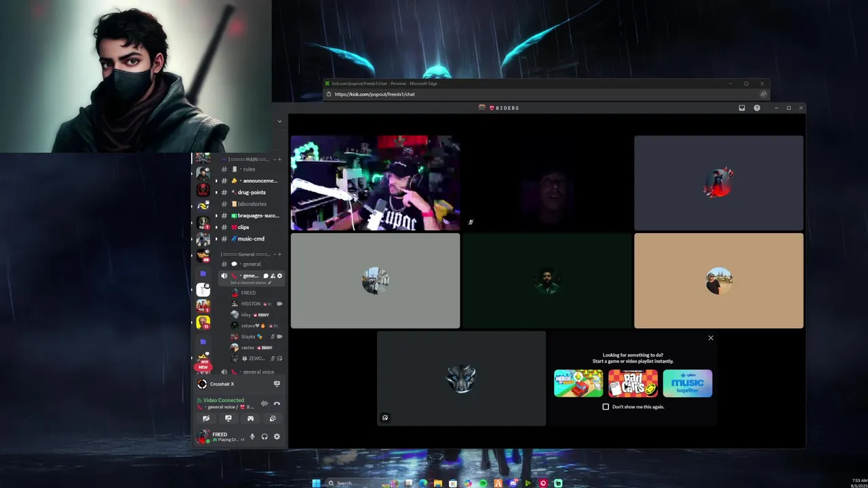Open Discord user settings gear
The image size is (868, 488).
[x=277, y=436]
